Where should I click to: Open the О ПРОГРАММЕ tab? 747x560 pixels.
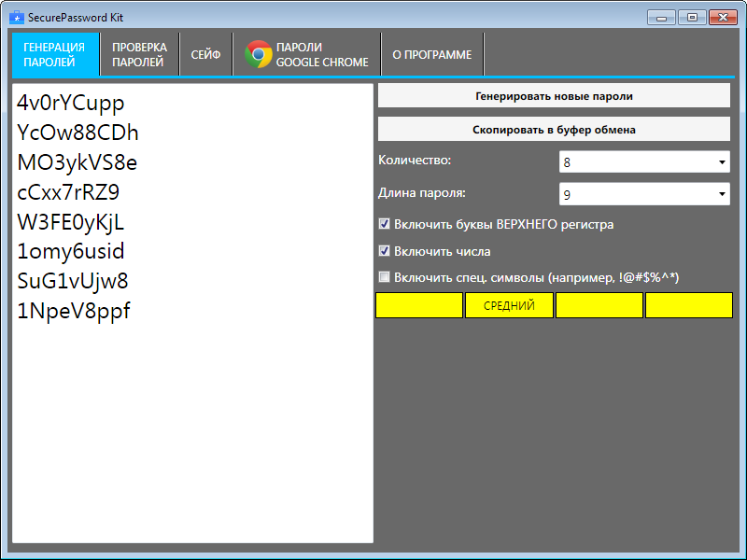[x=432, y=54]
